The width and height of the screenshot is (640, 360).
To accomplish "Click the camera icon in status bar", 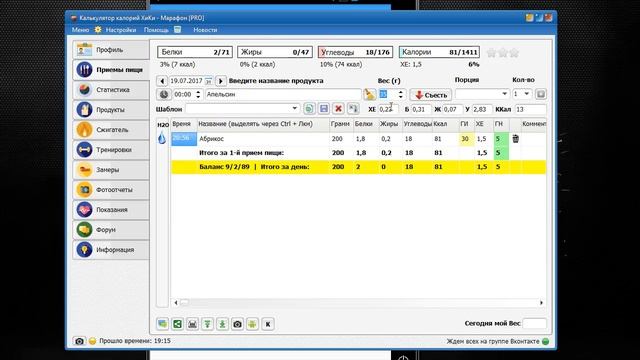I will [80, 341].
